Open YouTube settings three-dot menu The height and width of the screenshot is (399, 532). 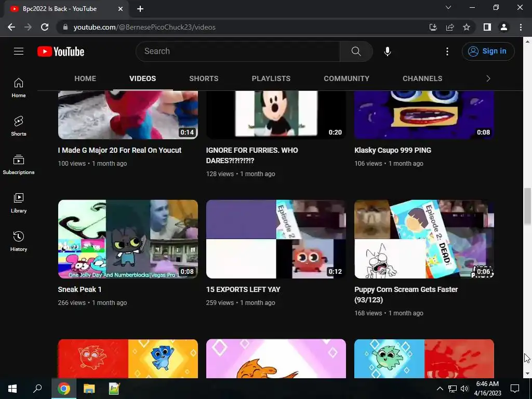point(447,51)
